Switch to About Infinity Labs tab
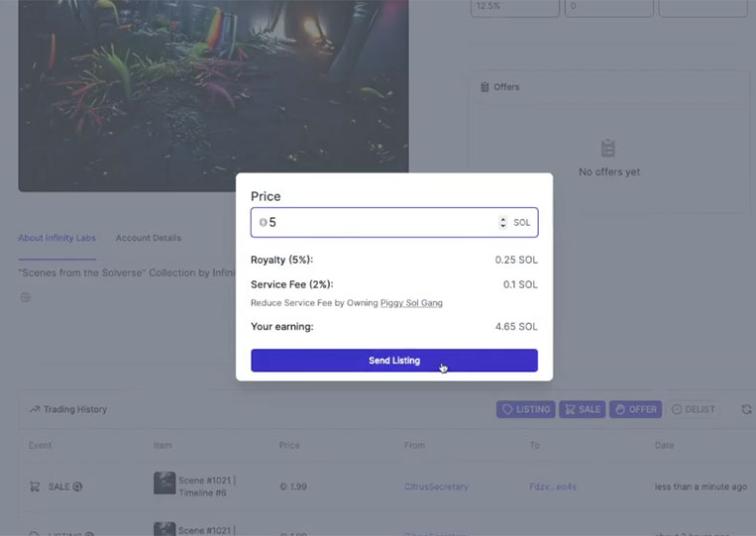Screen dimensions: 756x536 pos(56,238)
